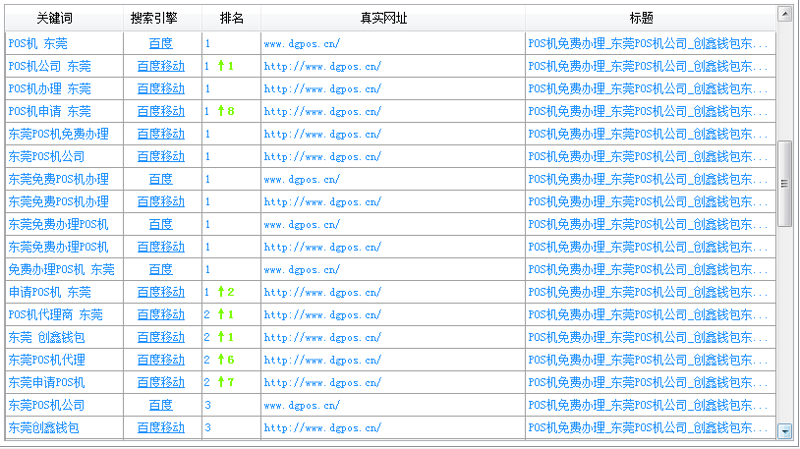Click URL in 免费办理POS机 东莞 row
800x449 pixels.
pos(302,269)
